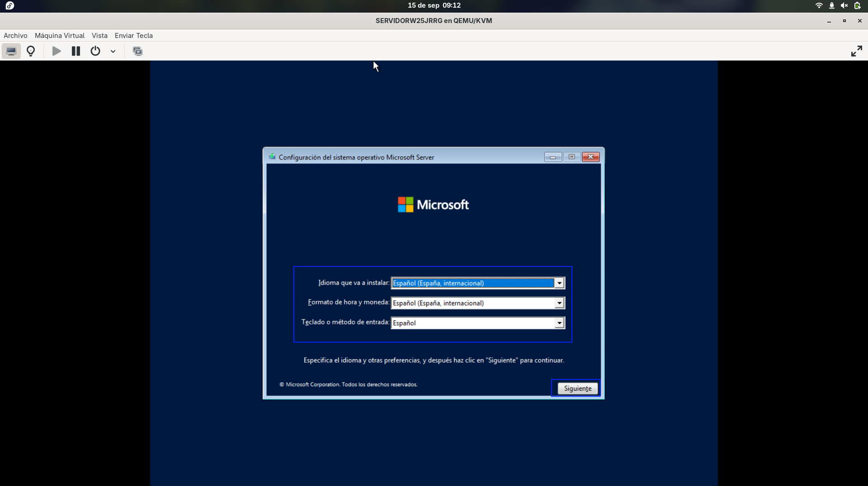Shut down the virtual machine
The image size is (868, 486).
(95, 51)
